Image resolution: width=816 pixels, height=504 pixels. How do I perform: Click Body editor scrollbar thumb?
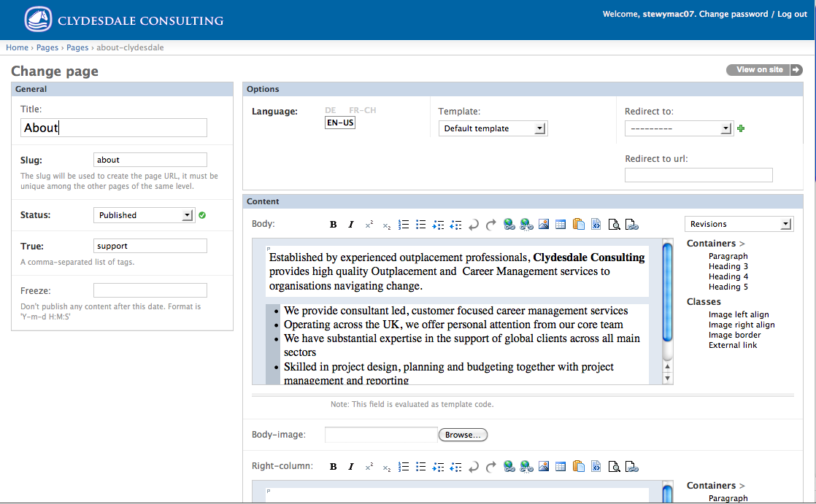pyautogui.click(x=667, y=292)
